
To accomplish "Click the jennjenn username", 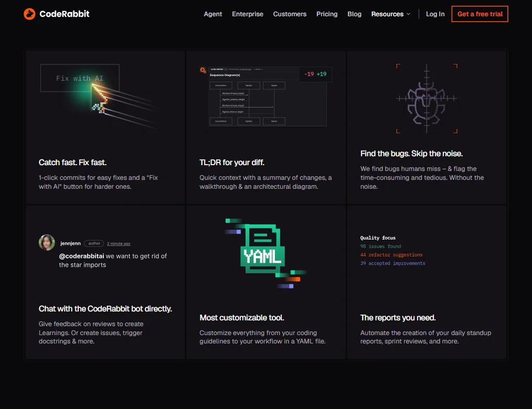I will (x=70, y=243).
